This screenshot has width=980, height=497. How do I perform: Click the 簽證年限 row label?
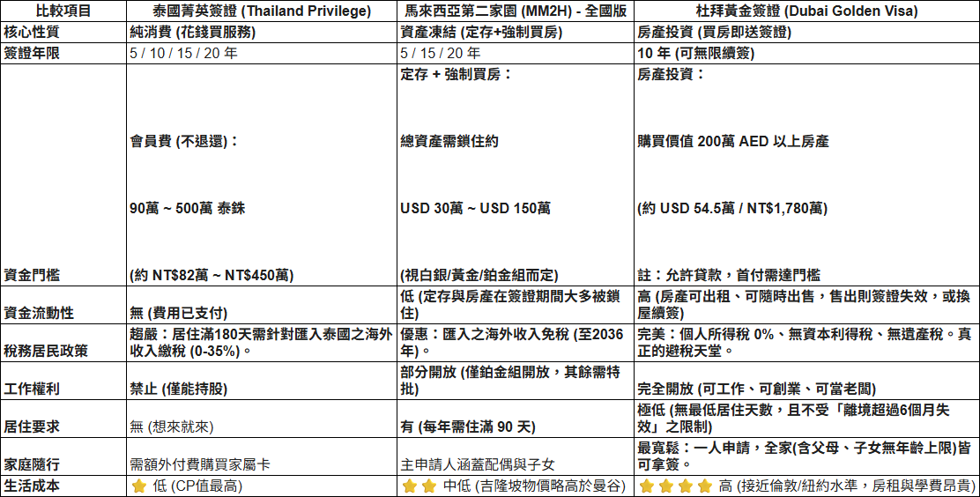pos(30,53)
